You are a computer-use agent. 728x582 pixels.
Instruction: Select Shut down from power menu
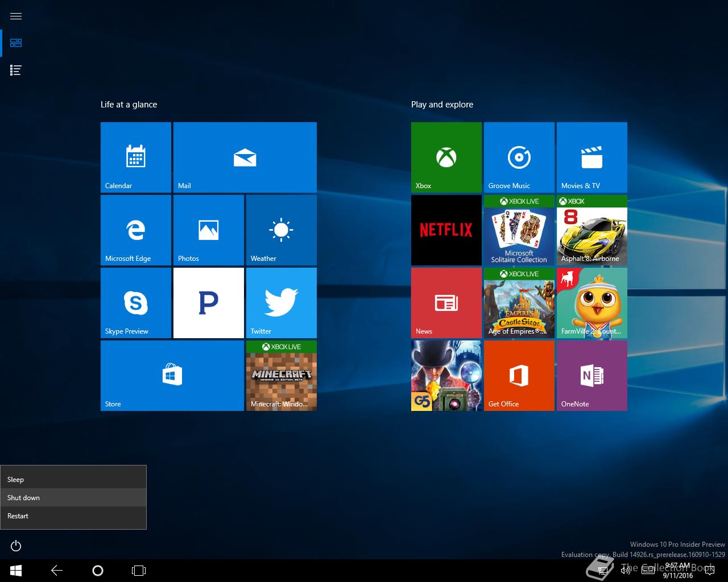pyautogui.click(x=73, y=498)
